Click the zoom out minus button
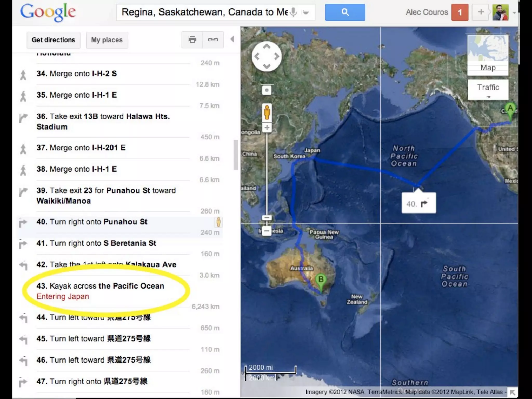Viewport: 532px width, 399px height. tap(267, 231)
